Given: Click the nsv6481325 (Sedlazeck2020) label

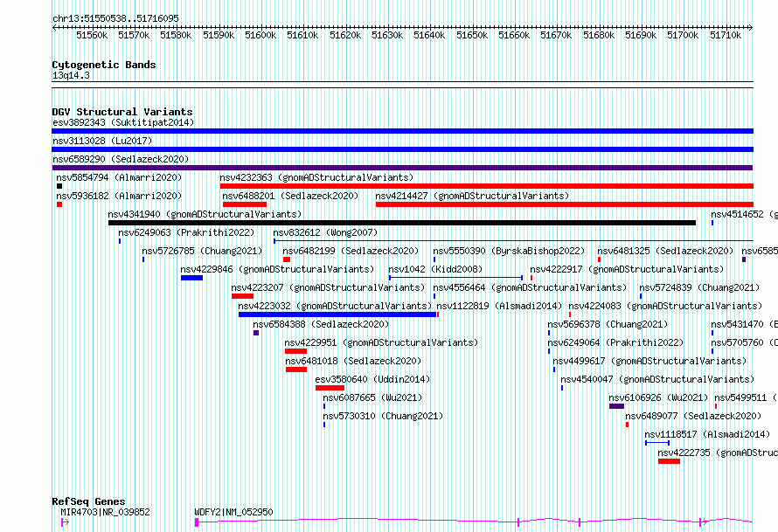Looking at the screenshot, I should pos(665,251).
